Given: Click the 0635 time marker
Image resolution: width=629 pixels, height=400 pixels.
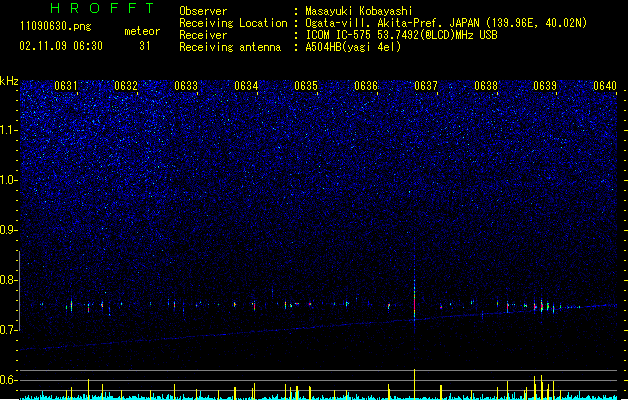Looking at the screenshot, I should tap(306, 86).
